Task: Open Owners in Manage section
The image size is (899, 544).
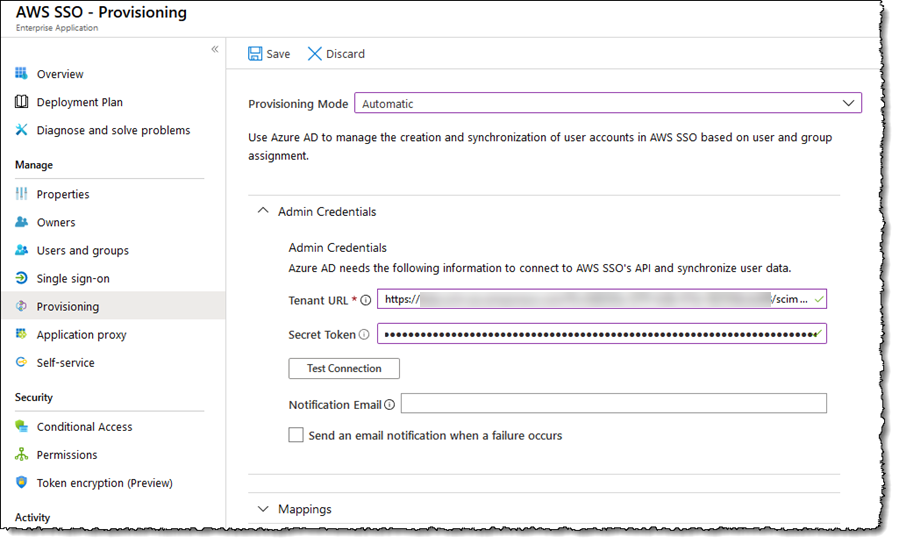Action: tap(56, 222)
